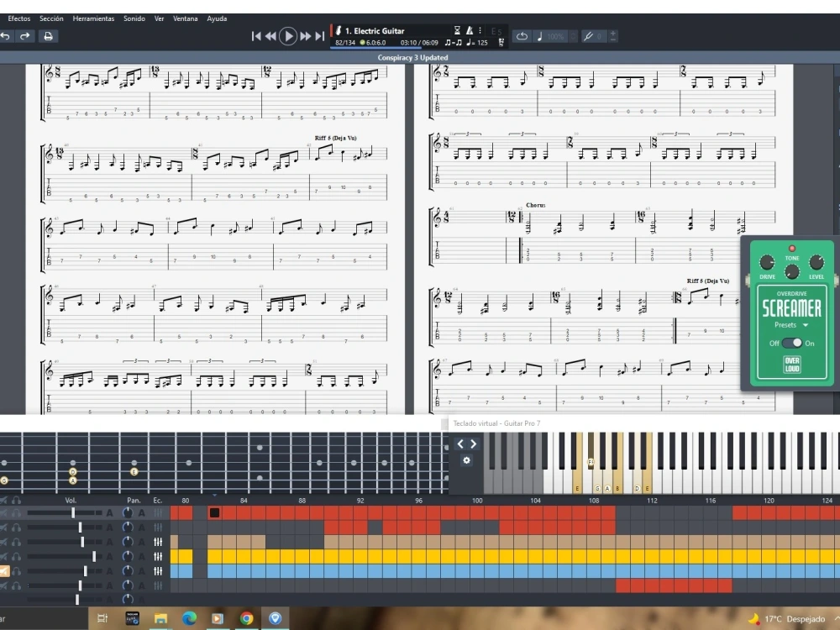Adjust the Screamer pedal TONE knob
Screen dimensions: 840x630
click(x=792, y=272)
